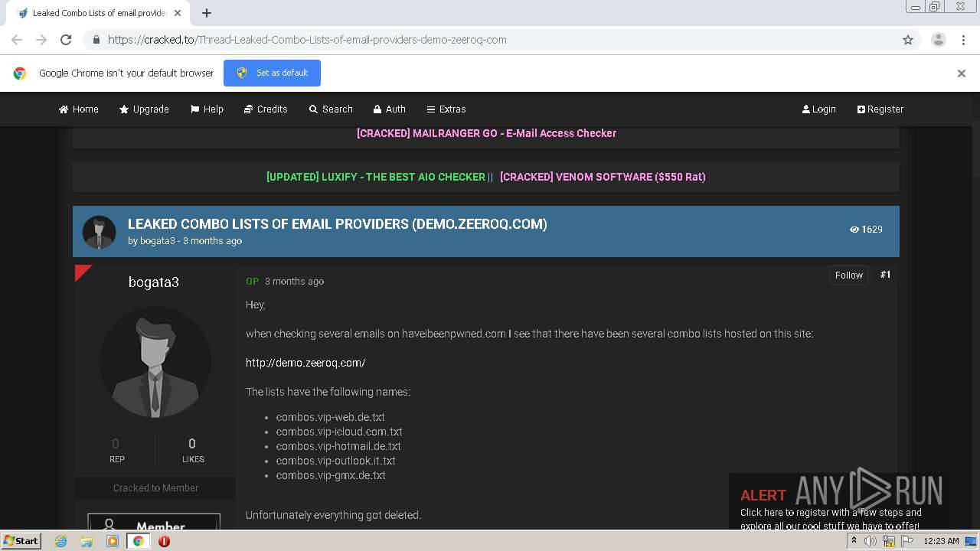
Task: Click the red stop-sign taskbar icon
Action: (x=164, y=541)
